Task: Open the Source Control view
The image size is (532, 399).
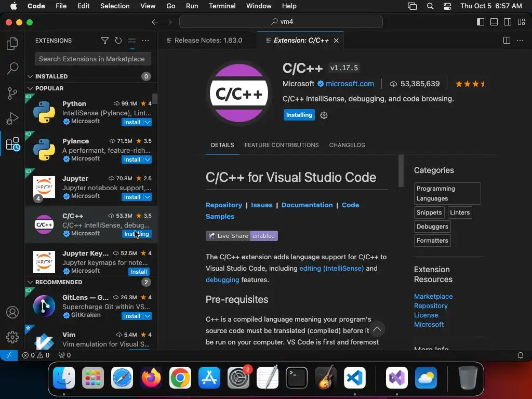Action: [x=12, y=94]
